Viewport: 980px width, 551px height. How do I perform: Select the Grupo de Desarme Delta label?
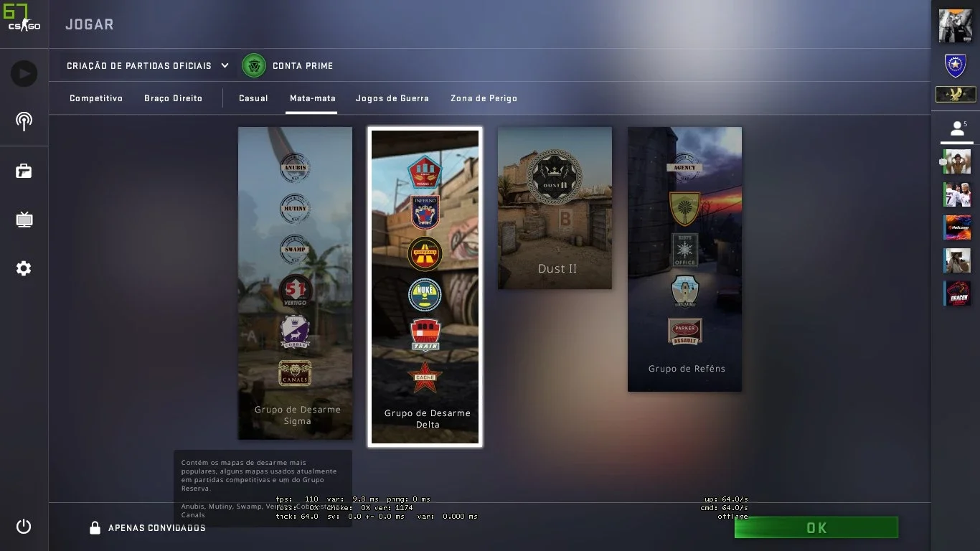coord(427,419)
